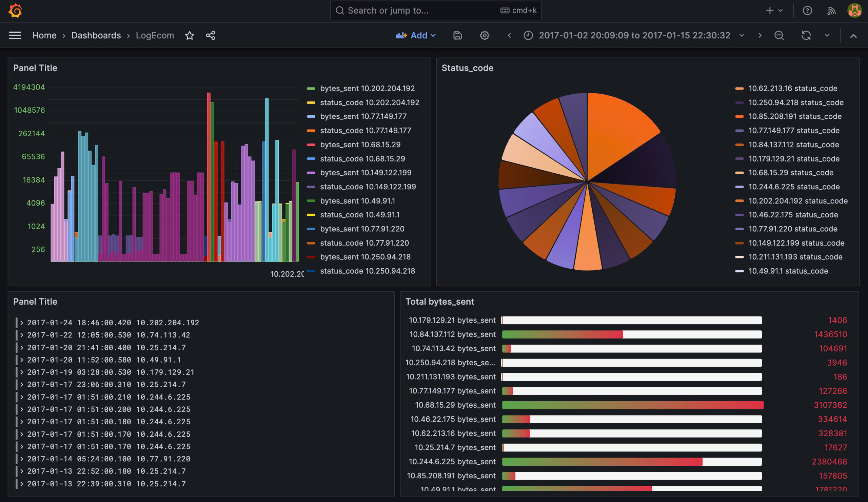Open the bar chart Panel Title menu
The width and height of the screenshot is (868, 502).
(35, 68)
